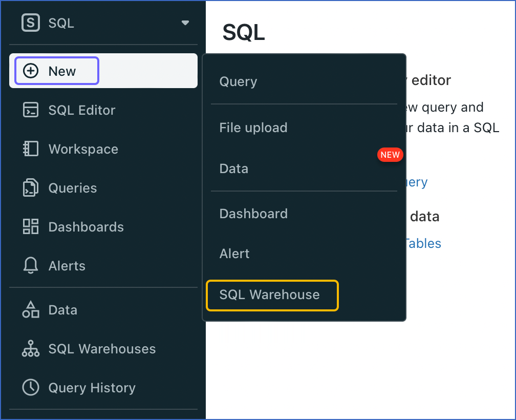Click the SQL persona logo icon
Viewport: 516px width, 420px height.
coord(31,23)
